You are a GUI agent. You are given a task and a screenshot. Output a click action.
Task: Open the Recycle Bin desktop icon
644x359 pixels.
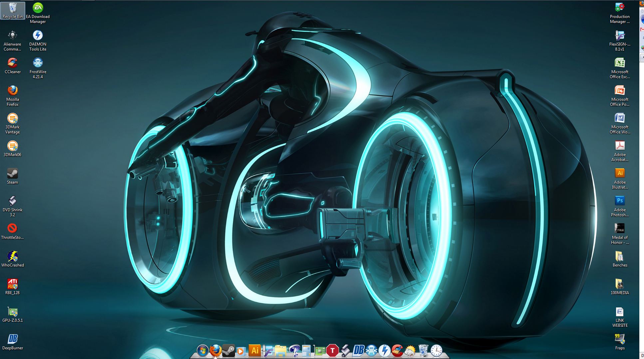(x=13, y=10)
